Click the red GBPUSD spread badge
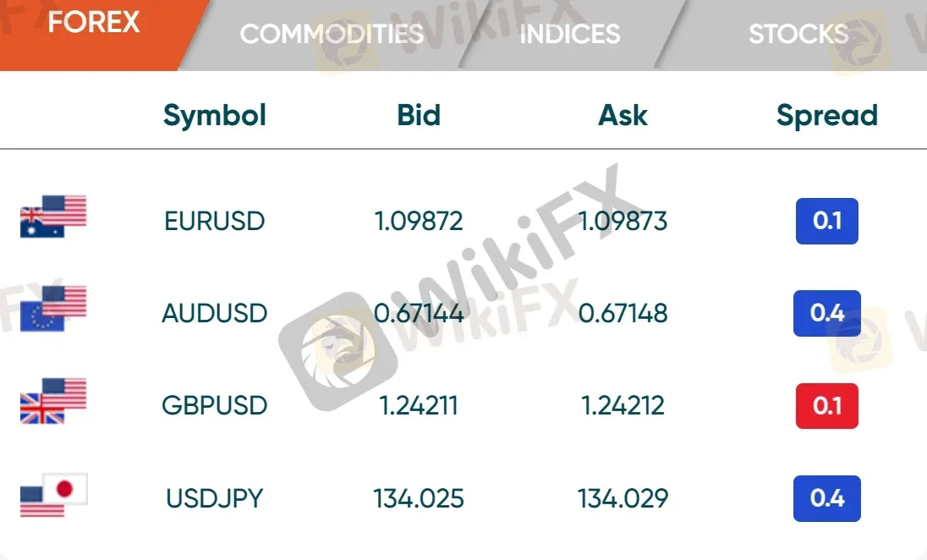The image size is (927, 560). click(826, 406)
